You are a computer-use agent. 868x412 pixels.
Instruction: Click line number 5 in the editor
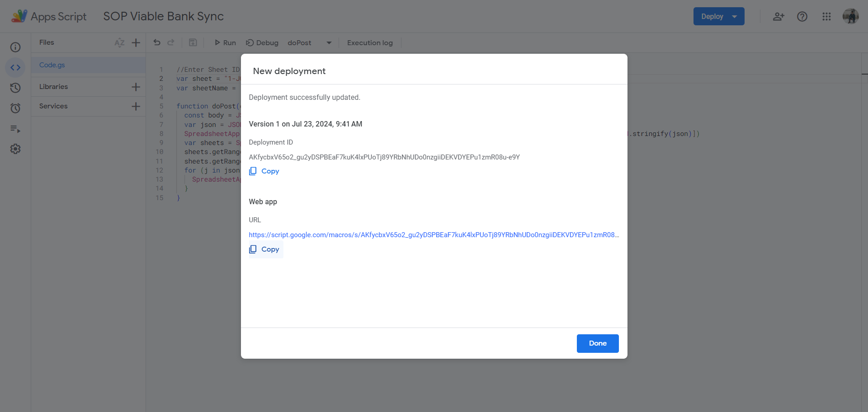[161, 106]
